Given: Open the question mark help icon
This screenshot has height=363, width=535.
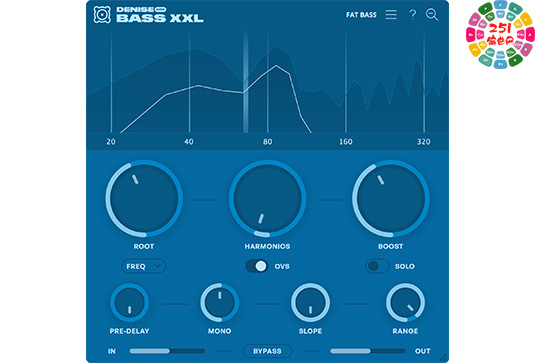Looking at the screenshot, I should [413, 14].
